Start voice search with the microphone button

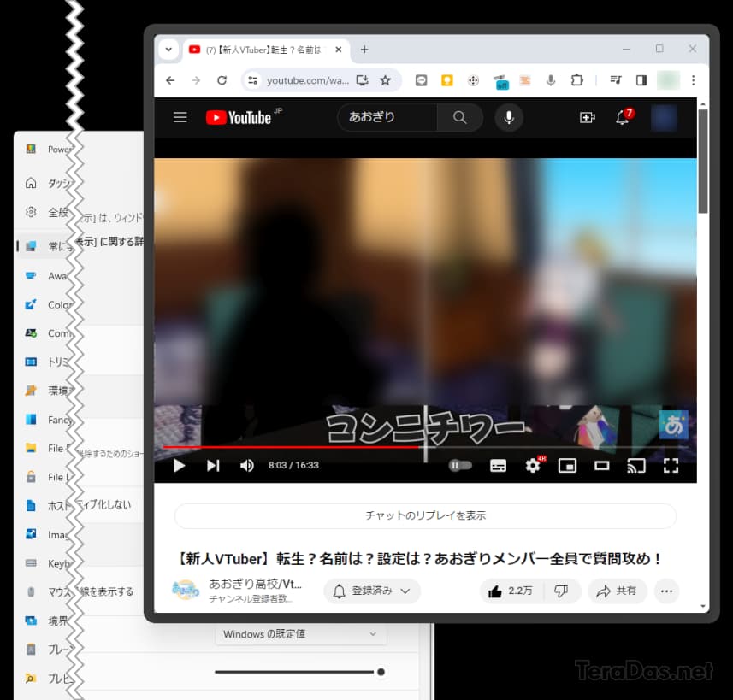pyautogui.click(x=509, y=117)
